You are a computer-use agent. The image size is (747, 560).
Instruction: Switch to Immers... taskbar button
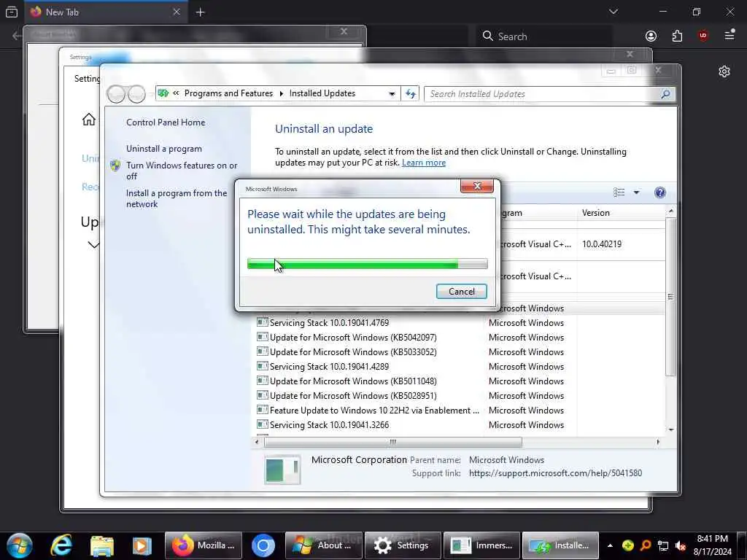coord(481,545)
